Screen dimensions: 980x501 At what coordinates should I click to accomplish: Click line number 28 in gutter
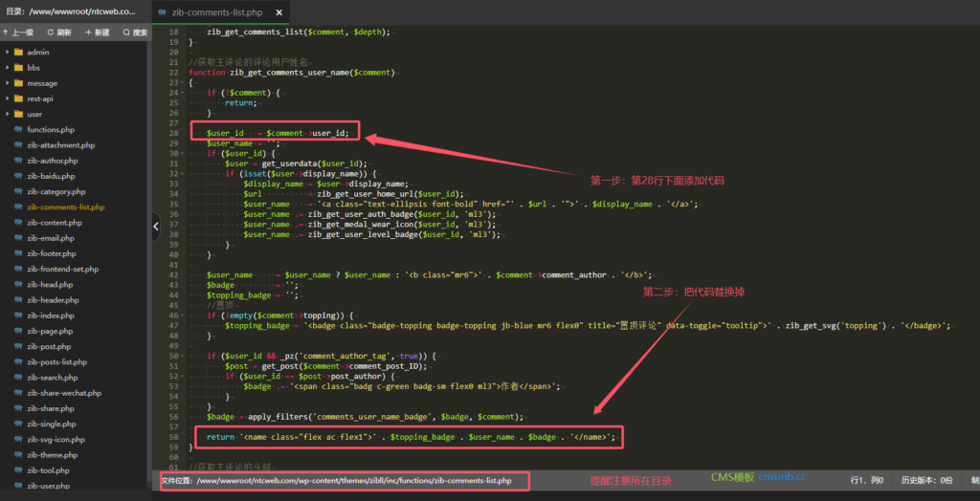tap(174, 133)
